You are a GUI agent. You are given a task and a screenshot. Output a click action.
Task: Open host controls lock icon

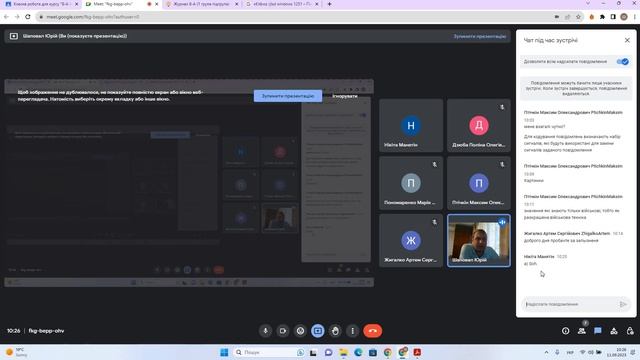pyautogui.click(x=630, y=331)
